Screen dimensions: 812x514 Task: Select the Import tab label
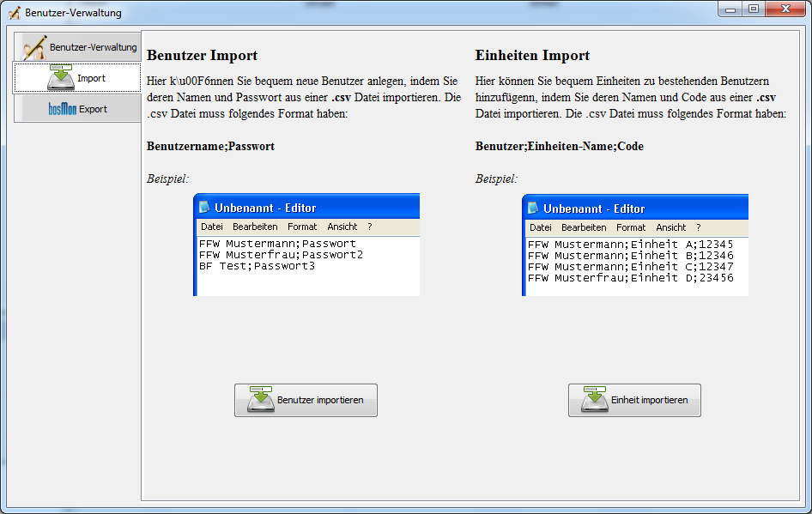tap(91, 78)
